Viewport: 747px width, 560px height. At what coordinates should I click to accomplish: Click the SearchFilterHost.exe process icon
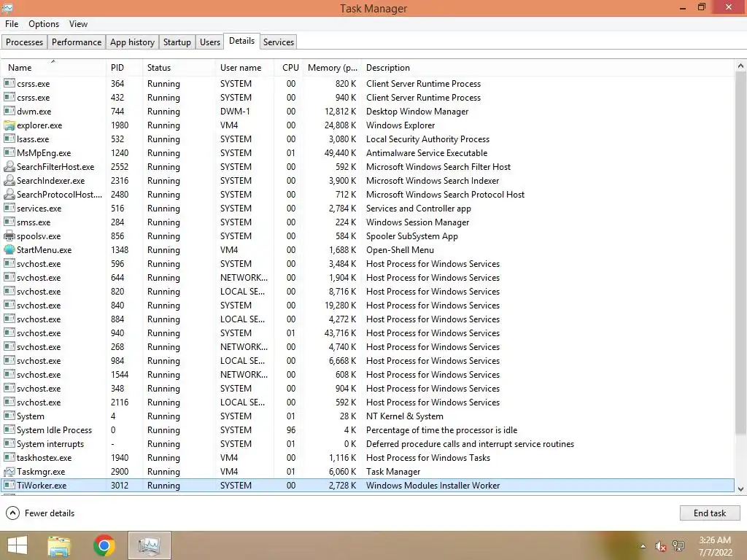click(x=9, y=167)
